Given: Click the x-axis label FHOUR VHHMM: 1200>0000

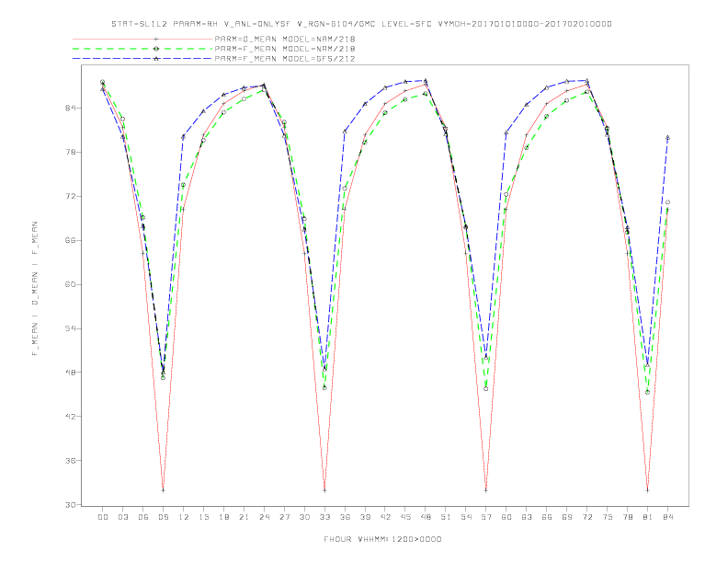Looking at the screenshot, I should [382, 539].
